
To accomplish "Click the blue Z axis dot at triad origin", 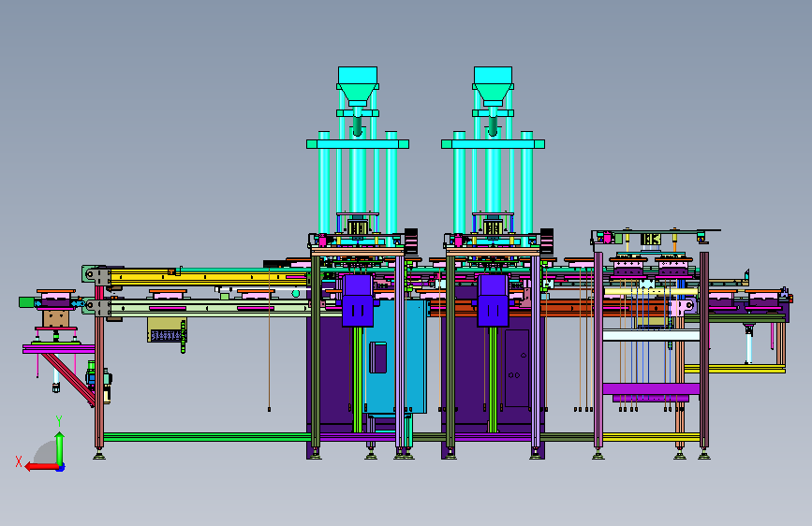I will [x=61, y=467].
